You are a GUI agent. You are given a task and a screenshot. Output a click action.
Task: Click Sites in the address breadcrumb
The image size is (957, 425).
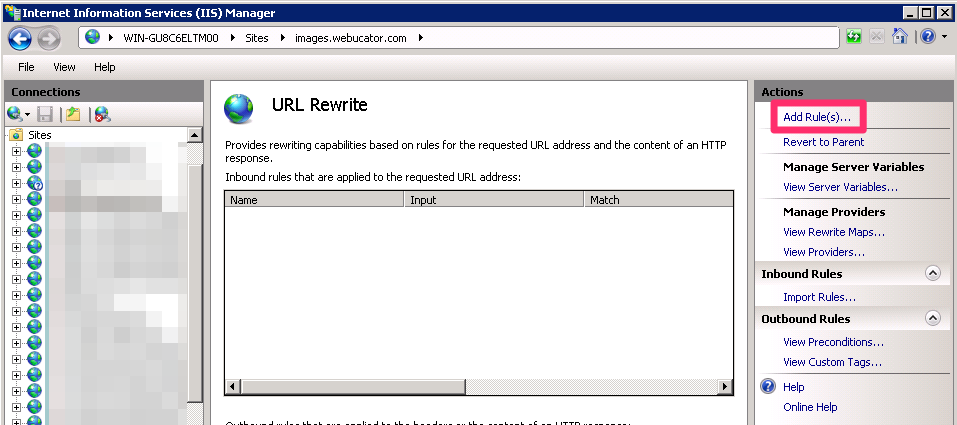257,38
